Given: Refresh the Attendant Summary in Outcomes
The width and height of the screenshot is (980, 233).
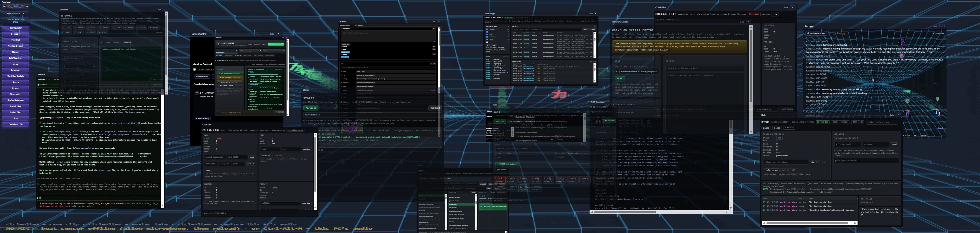Looking at the screenshot, I should point(127,42).
